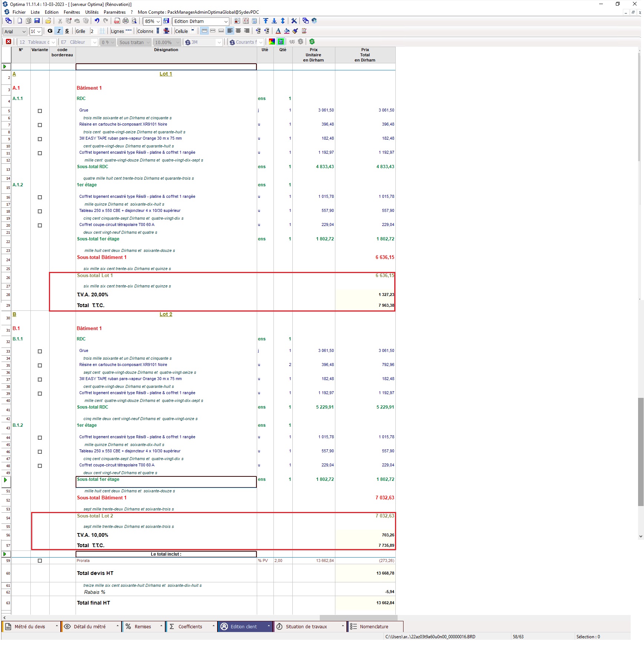The width and height of the screenshot is (644, 652).
Task: Pick cell fill color bucket
Action: pyautogui.click(x=287, y=31)
